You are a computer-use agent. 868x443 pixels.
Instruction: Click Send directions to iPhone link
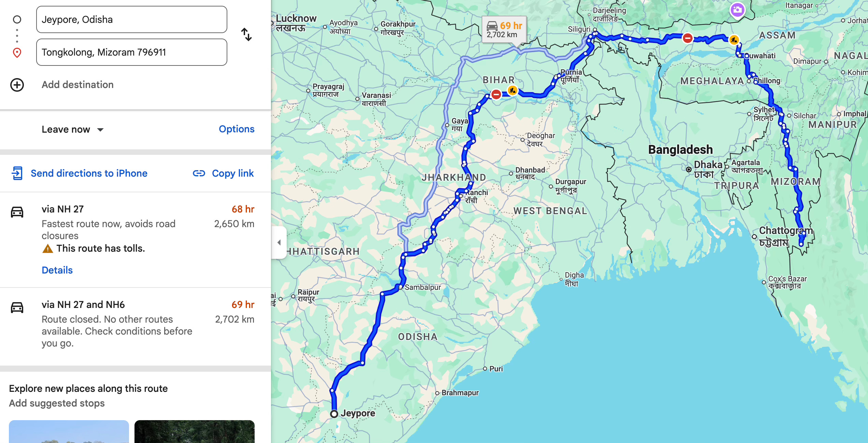pyautogui.click(x=89, y=173)
